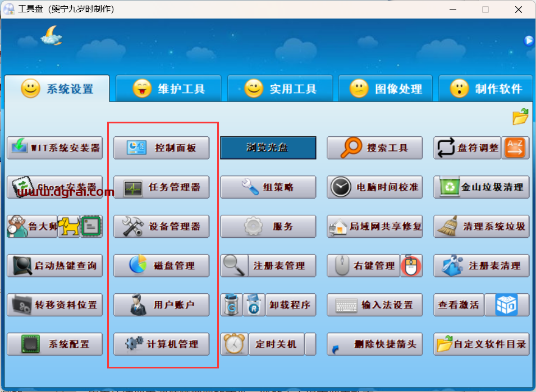Click the red circled mouse icon
Image resolution: width=536 pixels, height=392 pixels.
411,266
